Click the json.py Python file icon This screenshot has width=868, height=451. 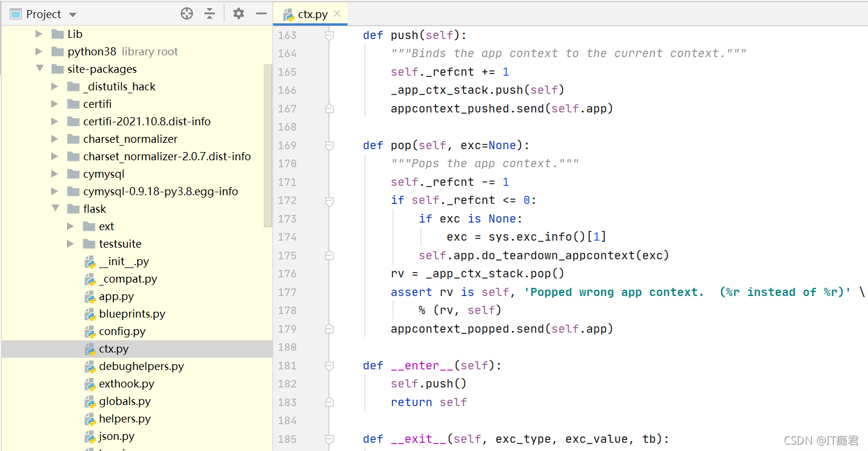pos(90,436)
